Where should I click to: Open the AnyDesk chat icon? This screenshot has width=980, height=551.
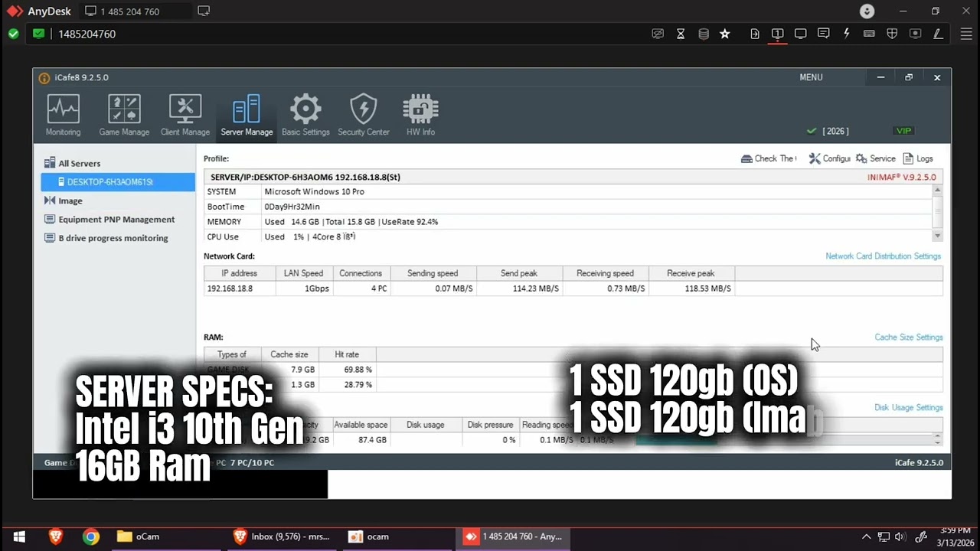823,34
